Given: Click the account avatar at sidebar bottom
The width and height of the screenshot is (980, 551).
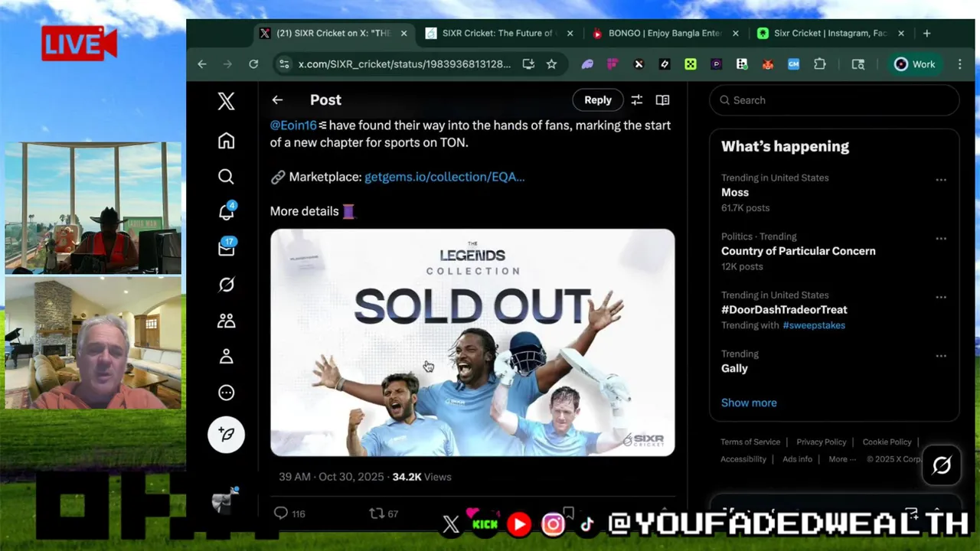Looking at the screenshot, I should coord(226,500).
